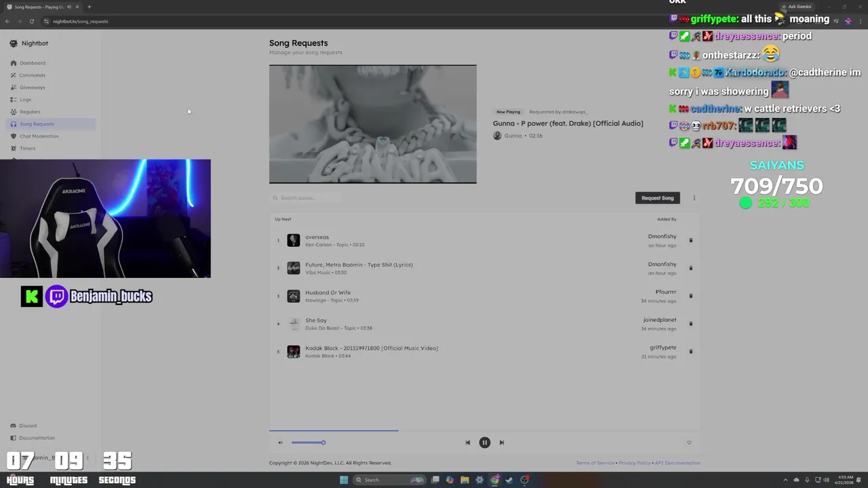
Task: Remove the She Say song from queue
Action: (x=691, y=323)
